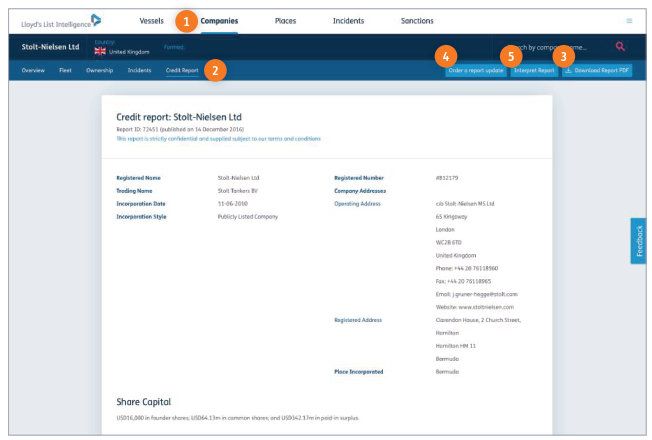652x440 pixels.
Task: Click the Hamilton HM 11 line
Action: [456, 346]
